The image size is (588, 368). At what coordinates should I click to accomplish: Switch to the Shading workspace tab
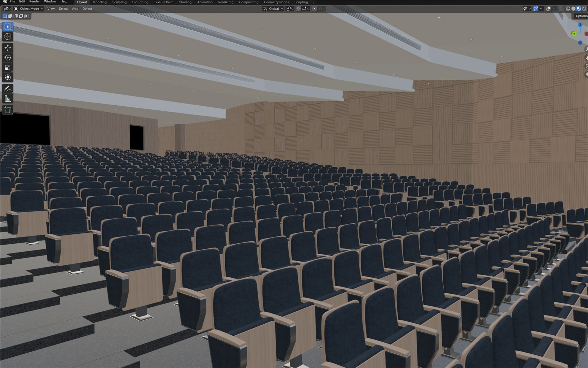coord(185,2)
